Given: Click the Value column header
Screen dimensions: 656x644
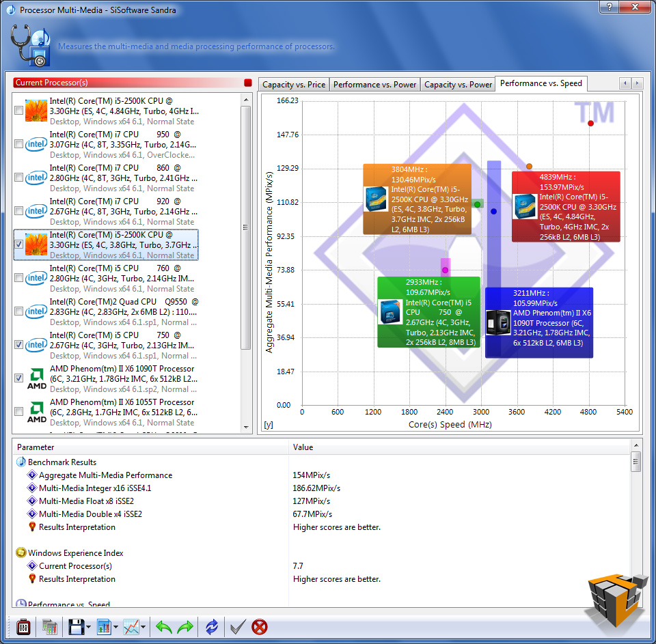Looking at the screenshot, I should coord(459,447).
